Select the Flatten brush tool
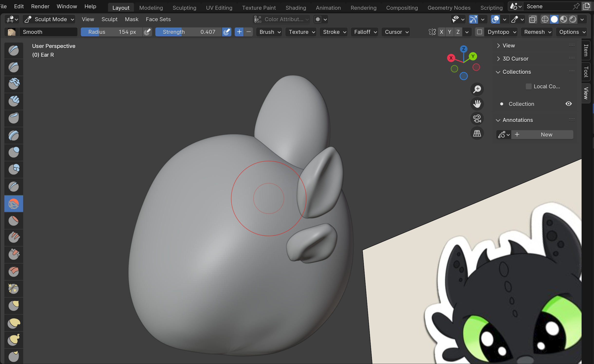Screen dimensions: 594x364 (14, 221)
